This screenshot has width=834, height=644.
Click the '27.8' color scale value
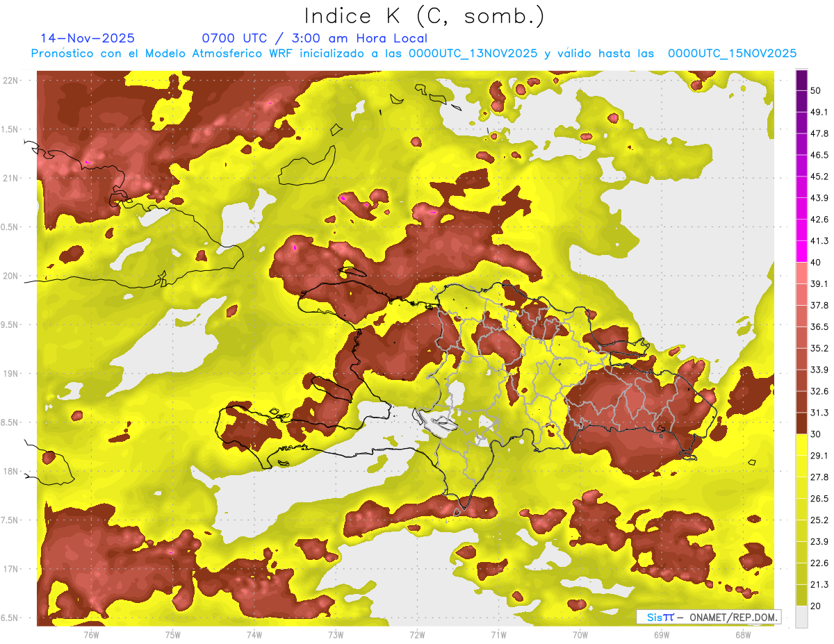819,477
